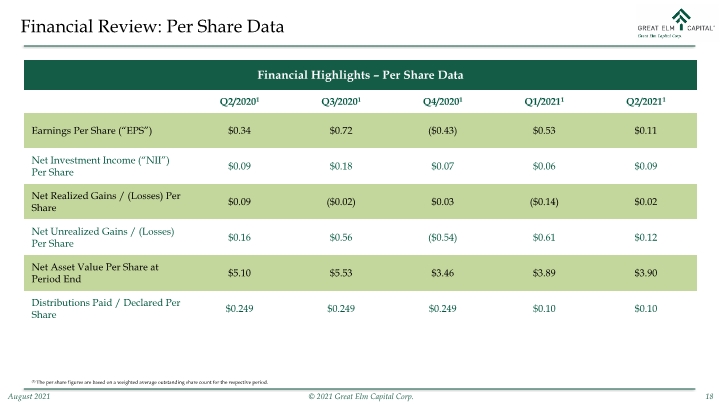The width and height of the screenshot is (720, 405).
Task: Click the Q2/2021 column header
Action: [646, 101]
